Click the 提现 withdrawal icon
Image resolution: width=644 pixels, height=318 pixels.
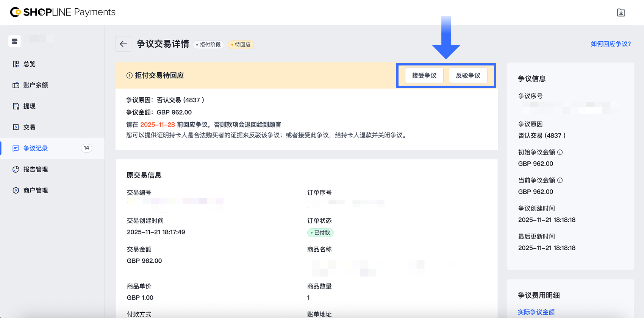click(x=16, y=106)
